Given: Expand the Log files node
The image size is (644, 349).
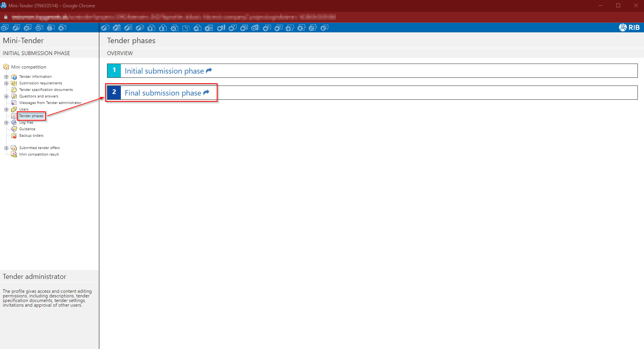Looking at the screenshot, I should pos(6,122).
